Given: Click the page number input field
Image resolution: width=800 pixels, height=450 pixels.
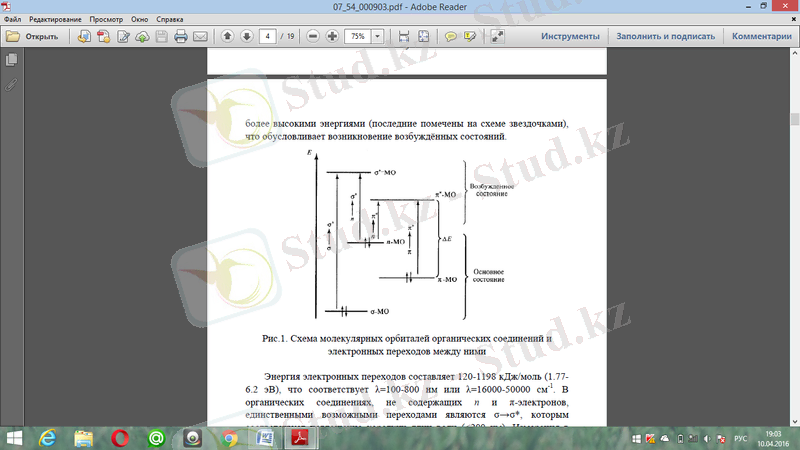Looking at the screenshot, I should click(267, 37).
